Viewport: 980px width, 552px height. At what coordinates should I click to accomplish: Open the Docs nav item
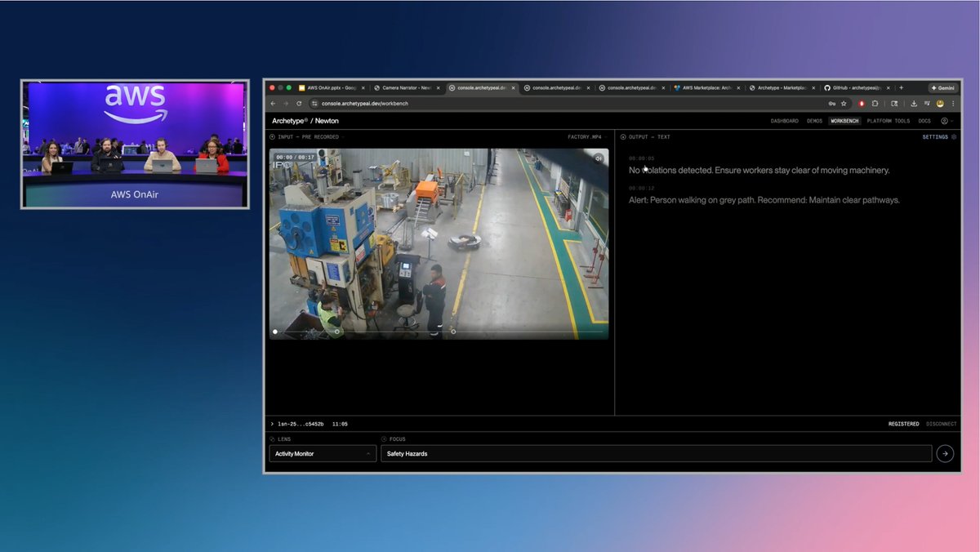click(924, 121)
